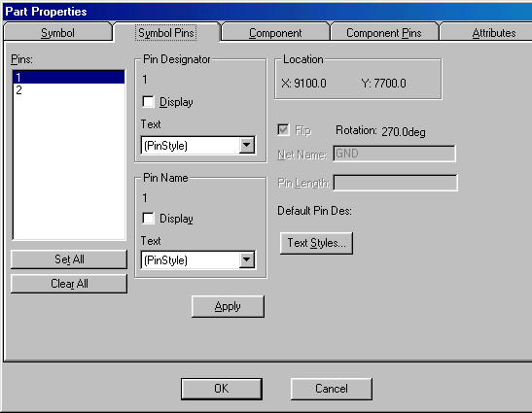Click the Clear All button

(69, 284)
